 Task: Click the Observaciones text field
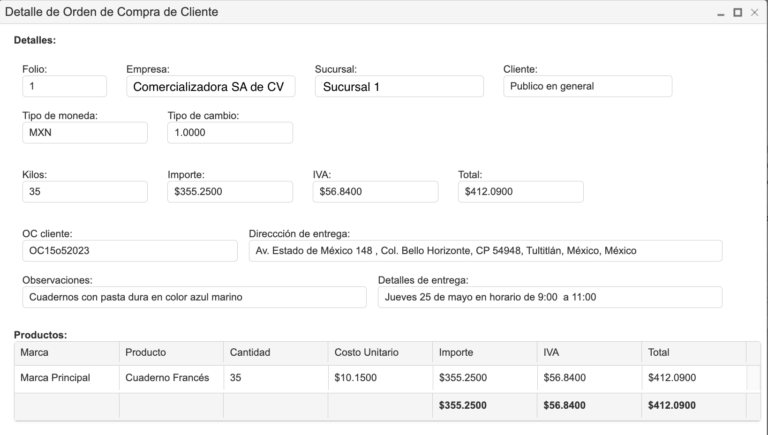click(x=194, y=297)
